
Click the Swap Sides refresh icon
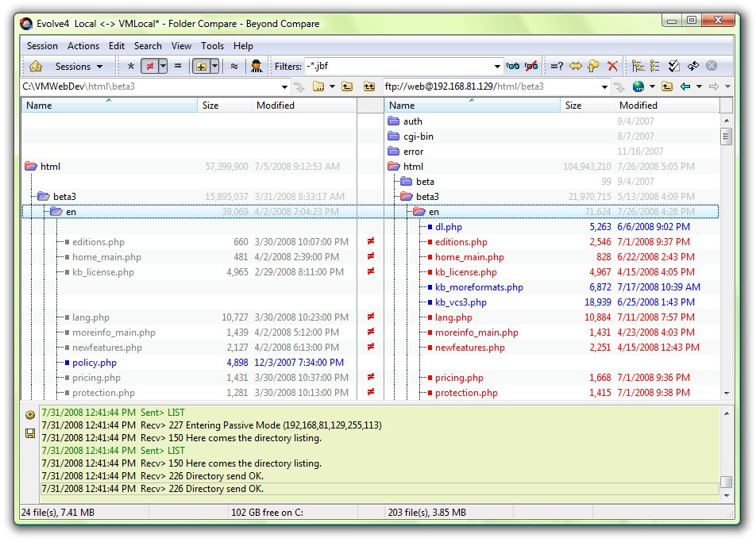pyautogui.click(x=692, y=67)
